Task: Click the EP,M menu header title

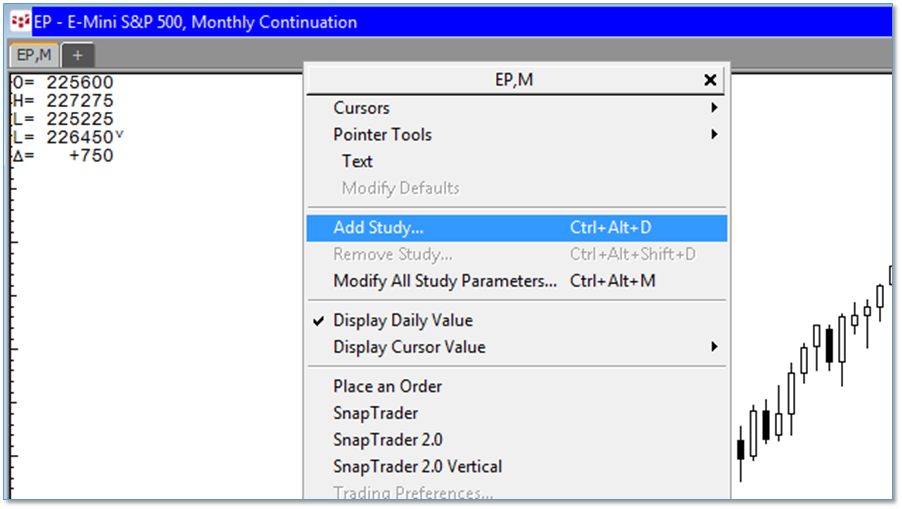Action: pos(514,79)
